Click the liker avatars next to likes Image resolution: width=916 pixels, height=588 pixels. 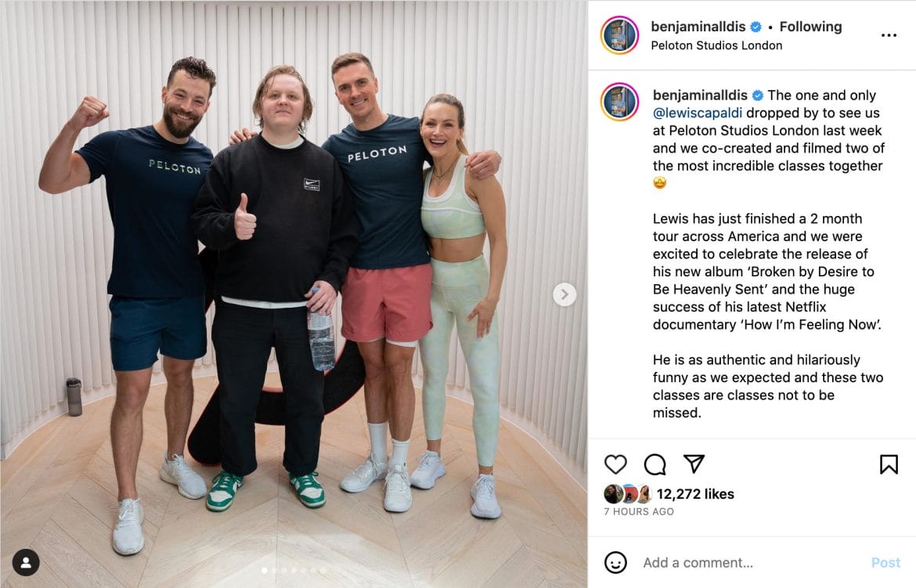click(628, 494)
